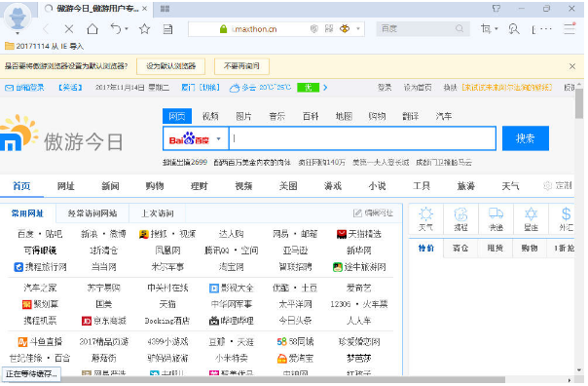Open the screenshot capture tool
588x386 pixels.
pos(486,28)
